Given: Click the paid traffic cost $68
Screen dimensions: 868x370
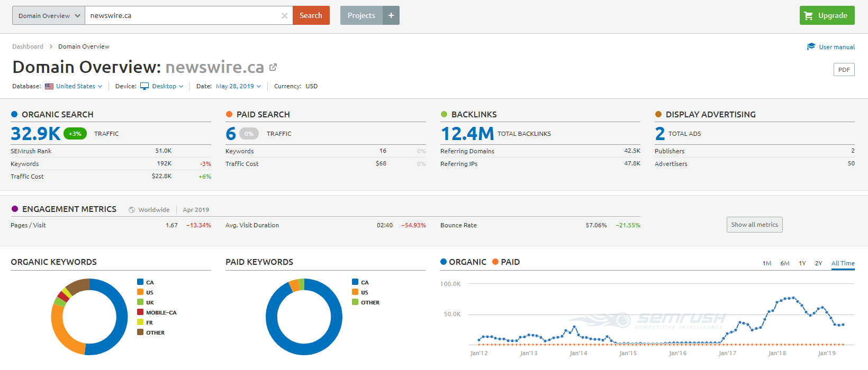Looking at the screenshot, I should 381,163.
